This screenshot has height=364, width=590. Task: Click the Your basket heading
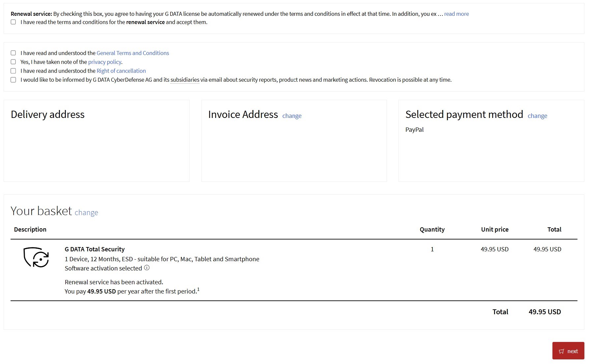click(x=41, y=211)
